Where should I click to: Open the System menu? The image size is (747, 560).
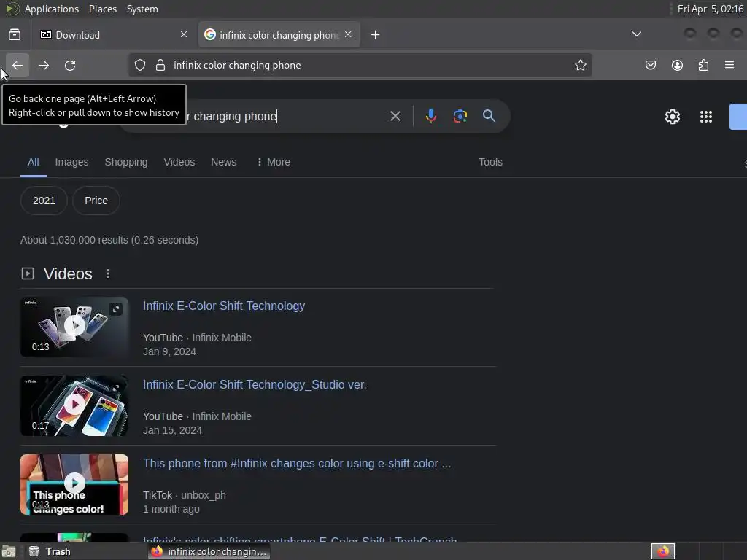pyautogui.click(x=142, y=9)
